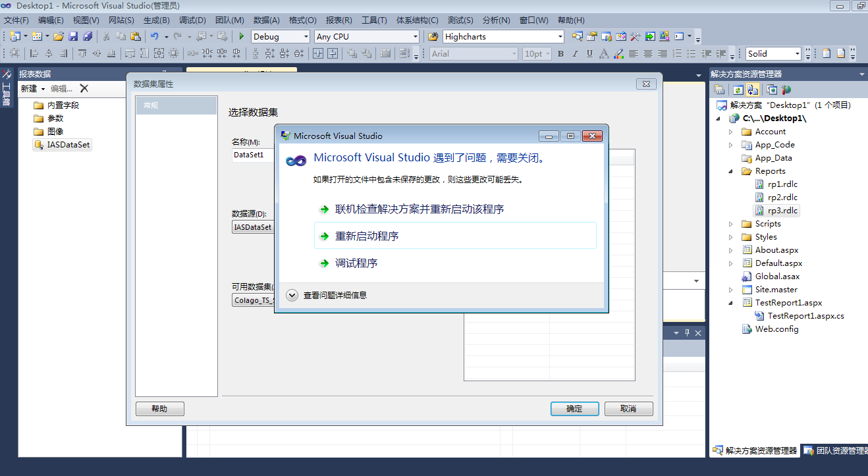Click the Save All toolbar icon
Image resolution: width=868 pixels, height=476 pixels.
(87, 37)
